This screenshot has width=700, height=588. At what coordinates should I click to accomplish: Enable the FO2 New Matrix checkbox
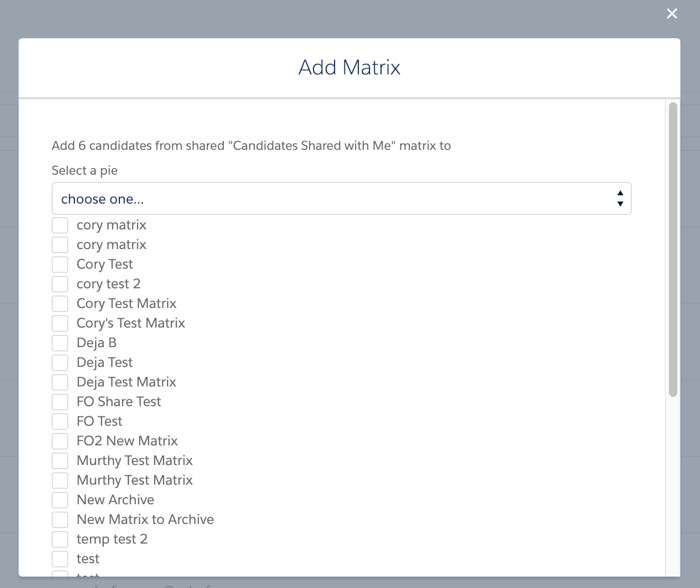[60, 441]
